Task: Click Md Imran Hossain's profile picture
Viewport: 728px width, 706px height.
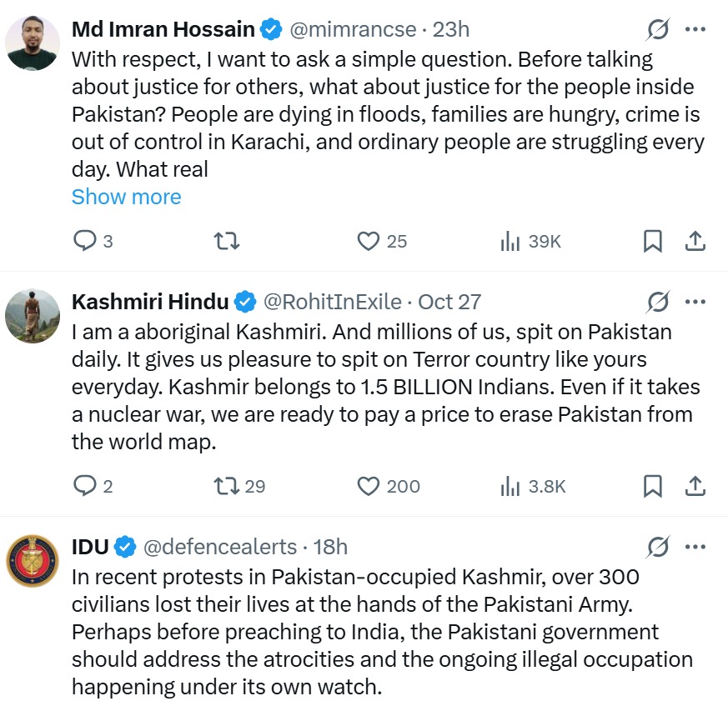Action: [x=33, y=43]
